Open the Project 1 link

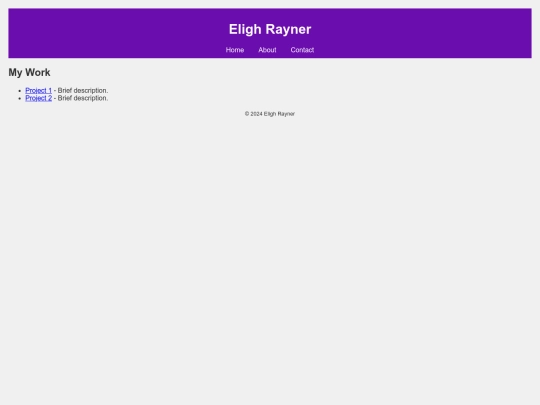tap(39, 91)
